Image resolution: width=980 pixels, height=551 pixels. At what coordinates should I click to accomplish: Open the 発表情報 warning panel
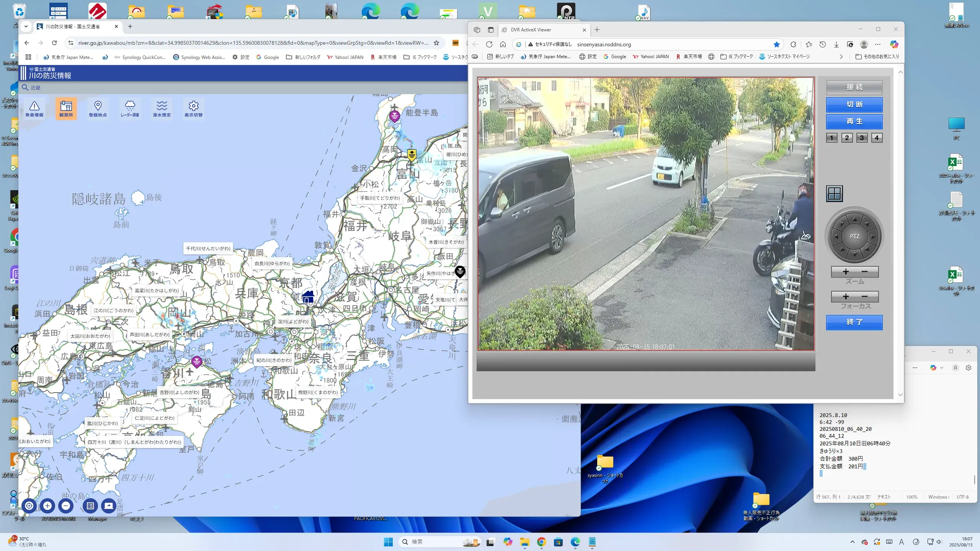(34, 109)
